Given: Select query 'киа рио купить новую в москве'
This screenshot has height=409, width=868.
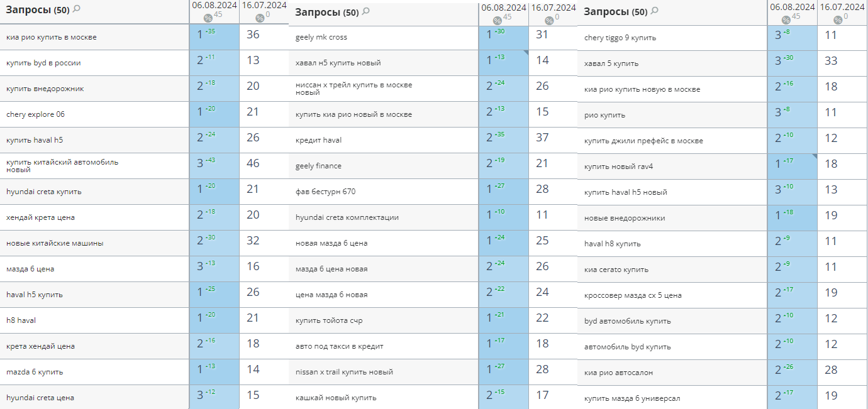Looking at the screenshot, I should tap(642, 89).
